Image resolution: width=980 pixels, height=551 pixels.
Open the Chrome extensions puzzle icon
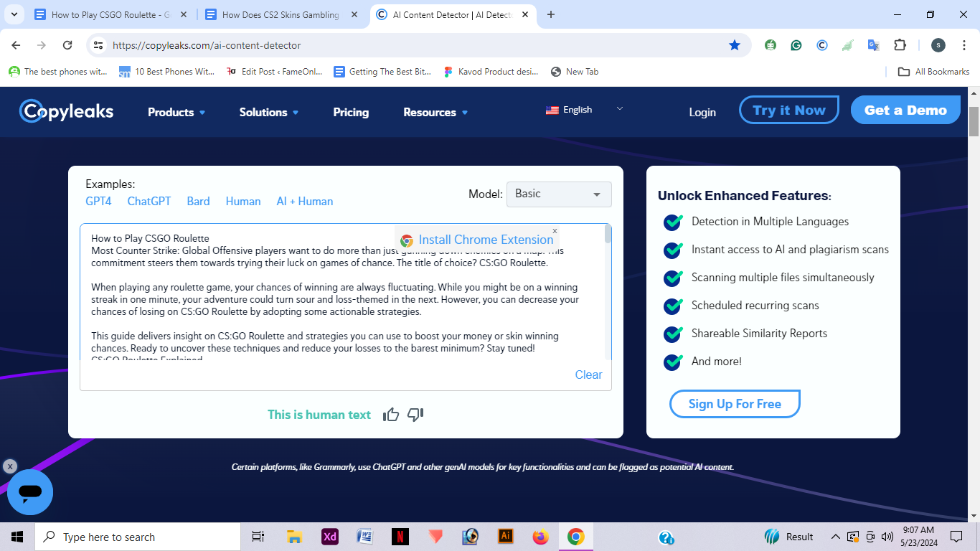click(900, 45)
